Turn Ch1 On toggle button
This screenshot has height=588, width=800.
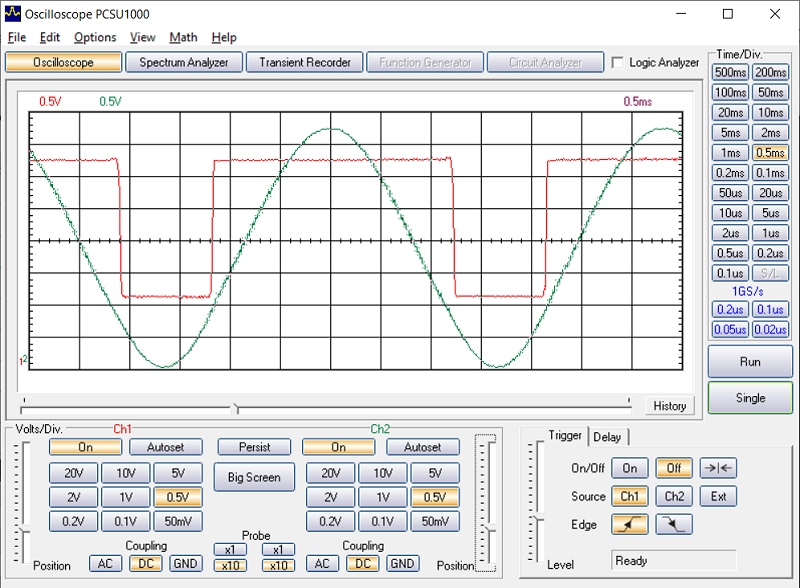tap(85, 447)
